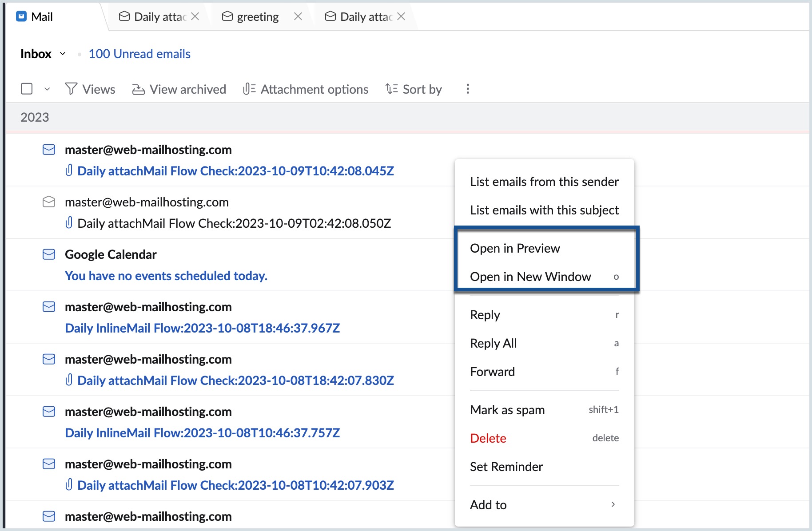Switch to the greeting tab
Viewport: 812px width, 531px height.
[x=257, y=16]
